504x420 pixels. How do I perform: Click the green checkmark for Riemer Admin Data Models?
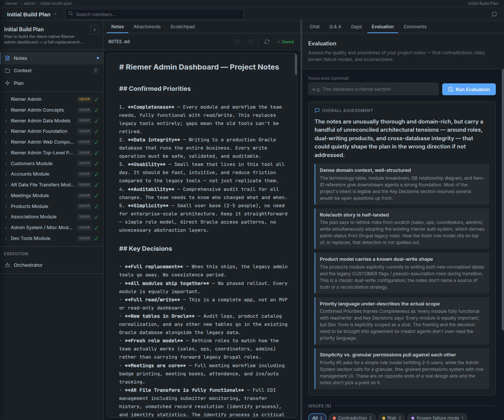click(96, 121)
